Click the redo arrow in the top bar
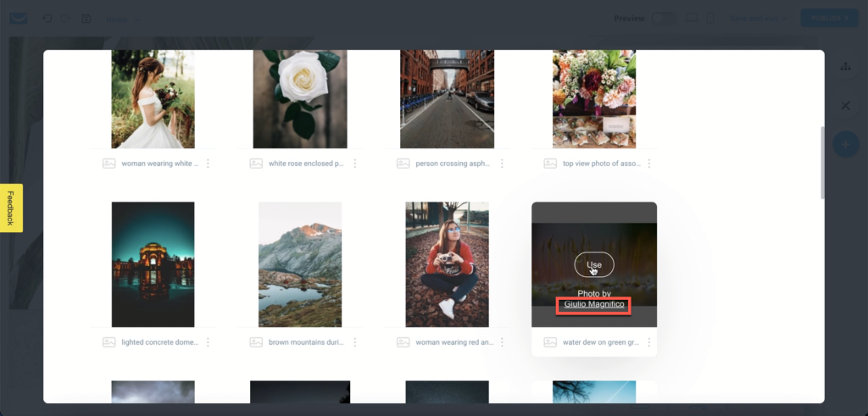Viewport: 868px width, 416px height. [x=65, y=19]
